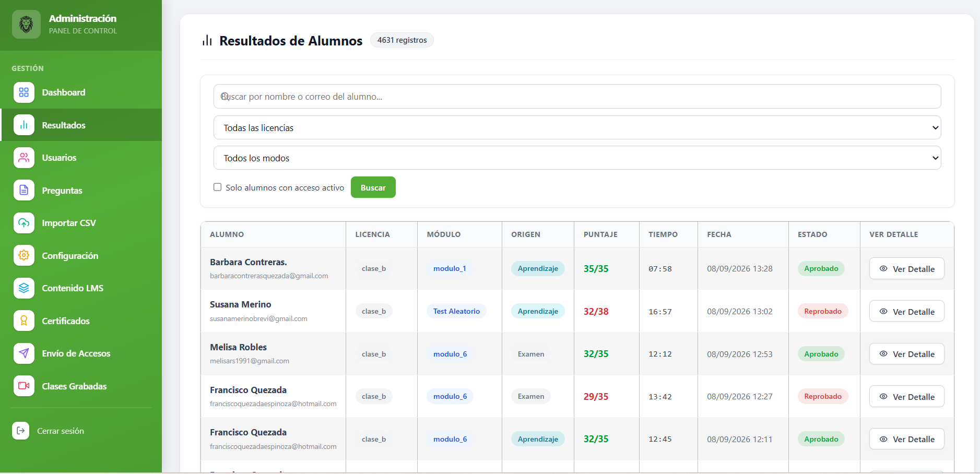Image resolution: width=980 pixels, height=474 pixels.
Task: Click the Test Aleatorio module tag
Action: [456, 311]
